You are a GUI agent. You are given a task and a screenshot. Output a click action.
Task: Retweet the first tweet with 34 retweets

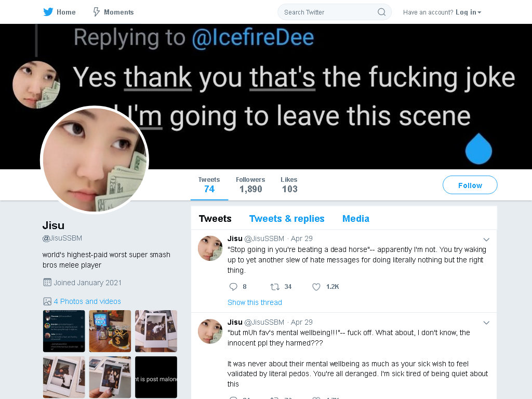274,287
